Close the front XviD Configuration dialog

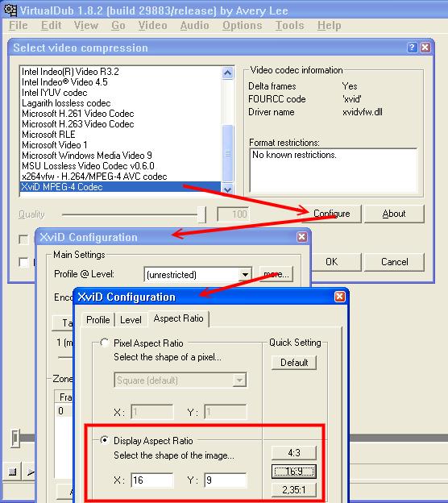339,297
